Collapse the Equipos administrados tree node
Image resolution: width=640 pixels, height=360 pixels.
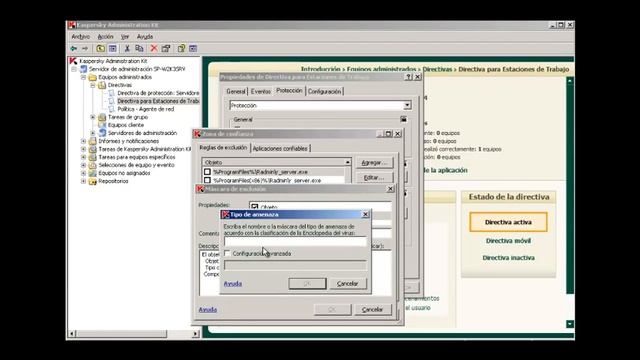[84, 77]
